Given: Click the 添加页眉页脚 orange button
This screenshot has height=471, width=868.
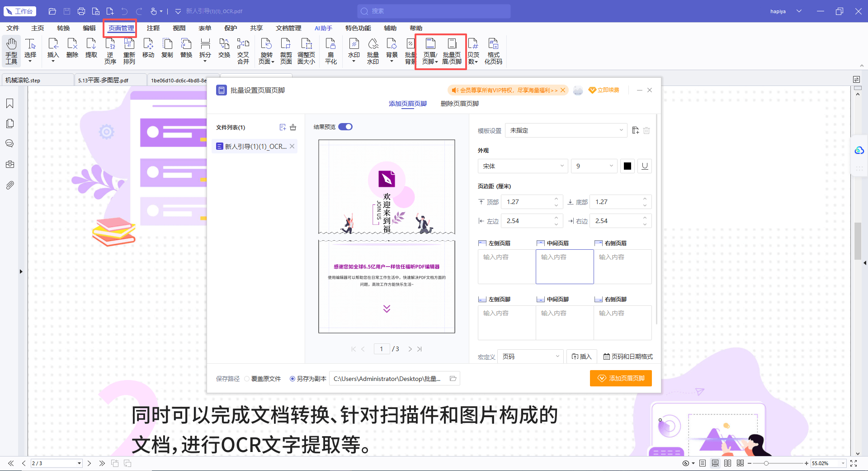Looking at the screenshot, I should [x=621, y=378].
